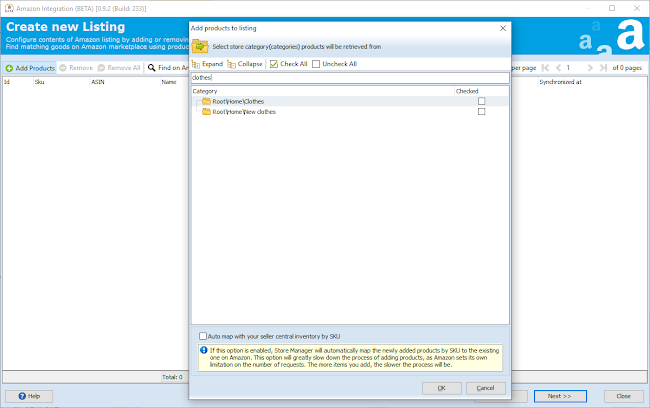Screen dimensions: 650x408
Task: Click Uncheck All in dialog toolbar
Action: [335, 64]
